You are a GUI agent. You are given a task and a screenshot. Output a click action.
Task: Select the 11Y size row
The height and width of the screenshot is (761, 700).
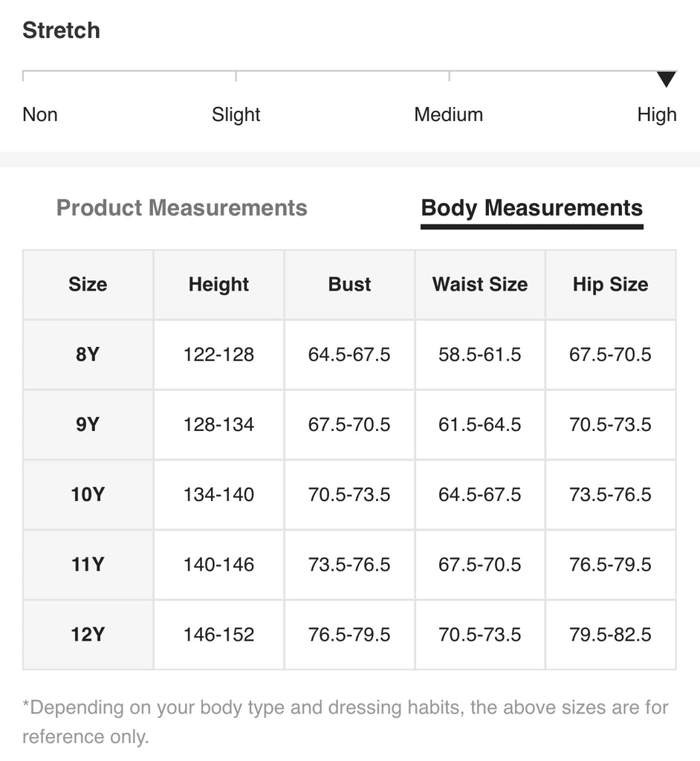tap(88, 564)
